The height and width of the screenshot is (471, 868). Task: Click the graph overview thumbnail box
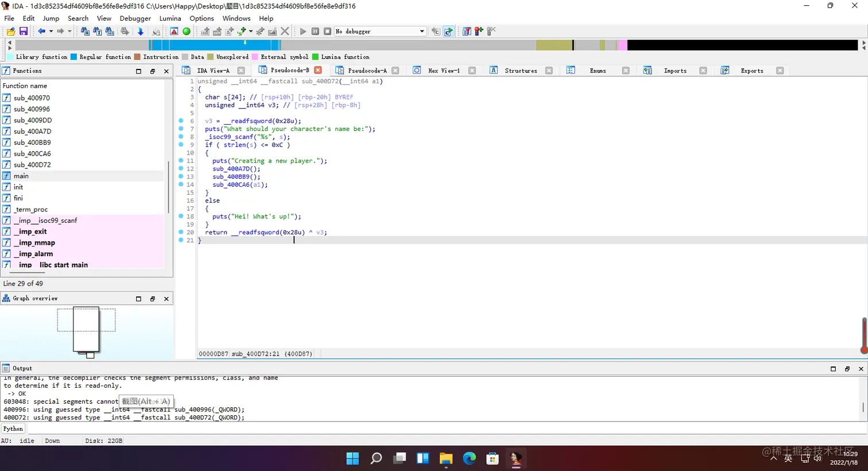tap(86, 329)
